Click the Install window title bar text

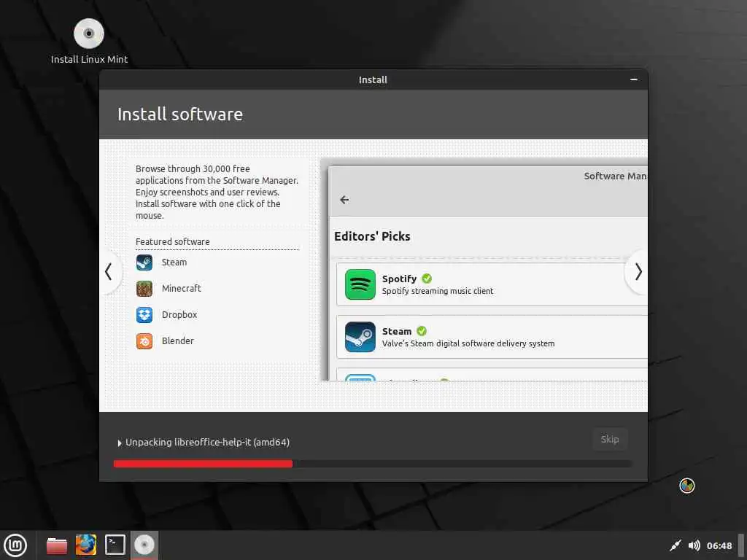pos(373,79)
